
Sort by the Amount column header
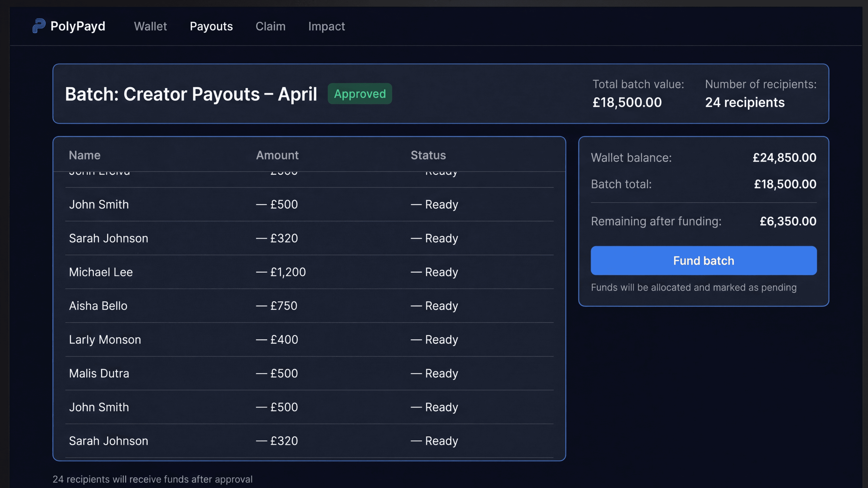[x=277, y=155]
